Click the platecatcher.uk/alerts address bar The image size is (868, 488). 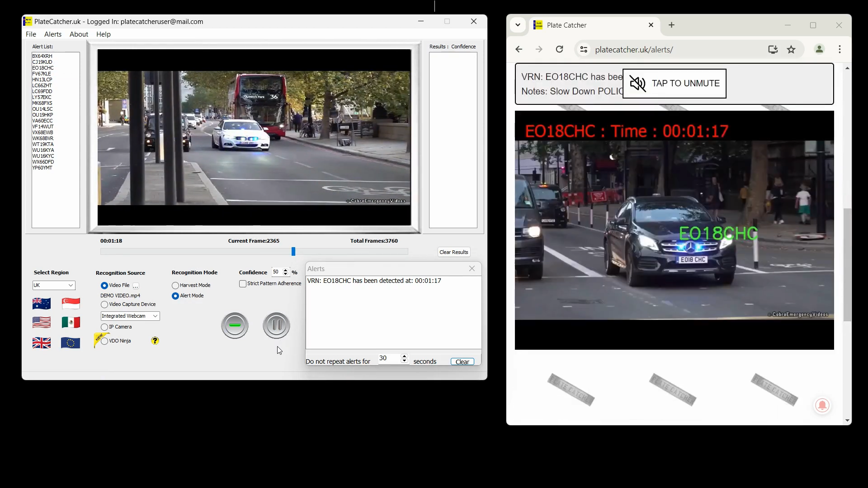click(675, 50)
